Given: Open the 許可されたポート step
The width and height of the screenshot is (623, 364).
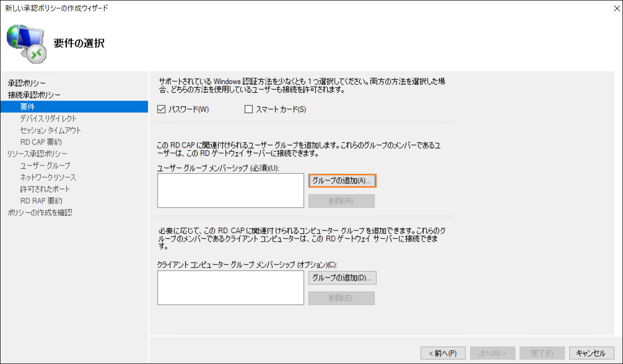Looking at the screenshot, I should click(45, 189).
